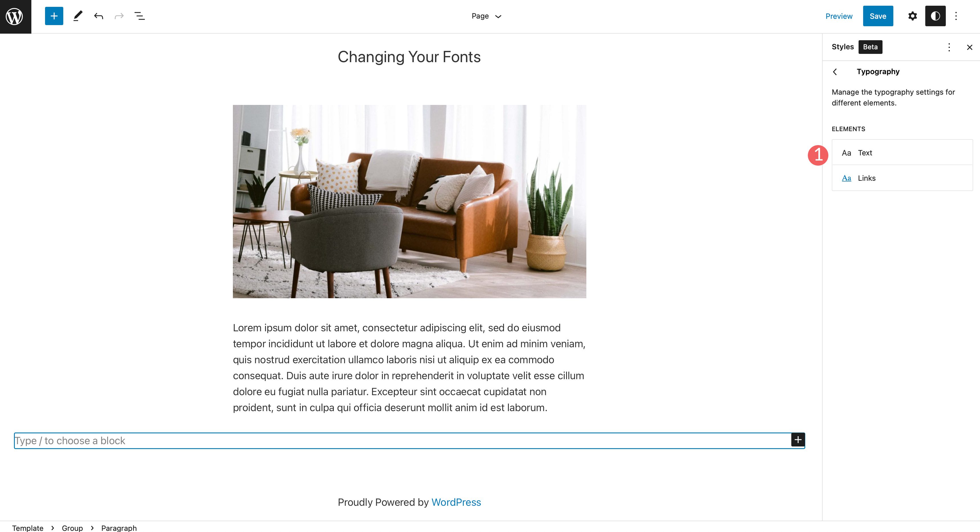
Task: Click the Settings gear icon
Action: point(913,16)
